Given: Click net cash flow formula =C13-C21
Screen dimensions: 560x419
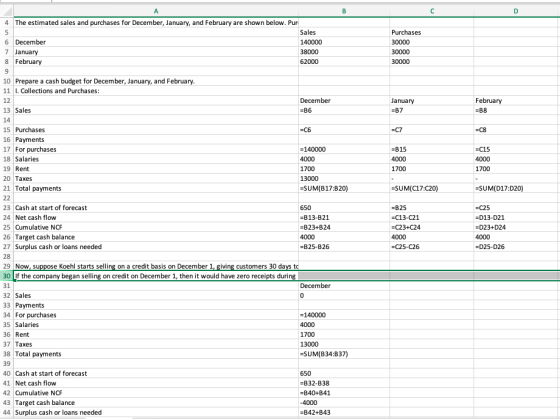Looking at the screenshot, I should pyautogui.click(x=432, y=218).
